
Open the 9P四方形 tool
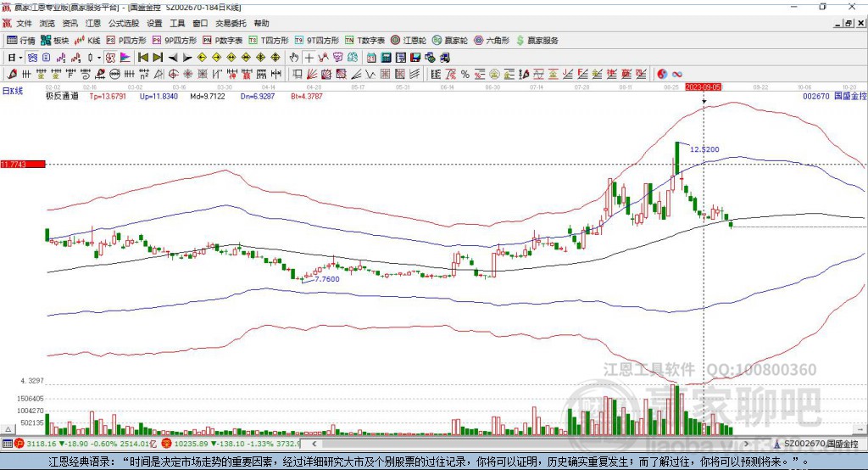click(175, 41)
